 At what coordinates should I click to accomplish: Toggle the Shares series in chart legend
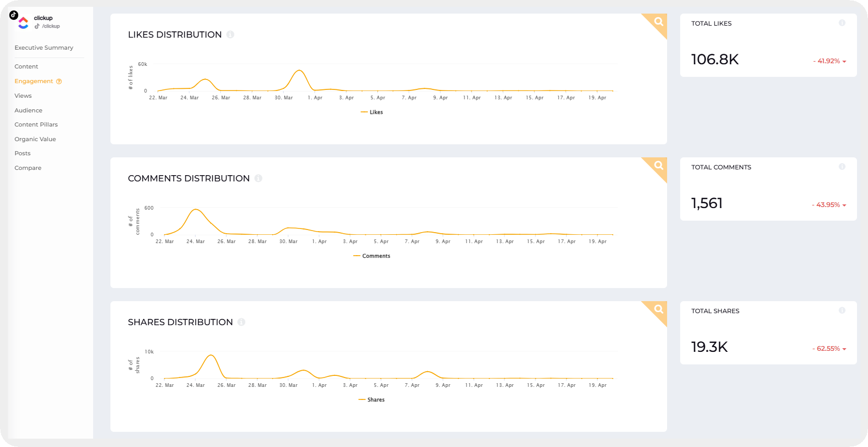(x=372, y=400)
